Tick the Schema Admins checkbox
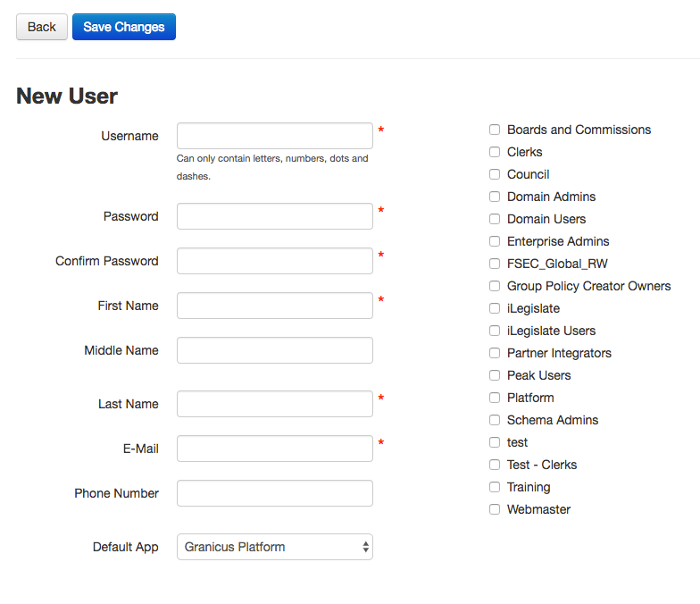 click(x=495, y=420)
